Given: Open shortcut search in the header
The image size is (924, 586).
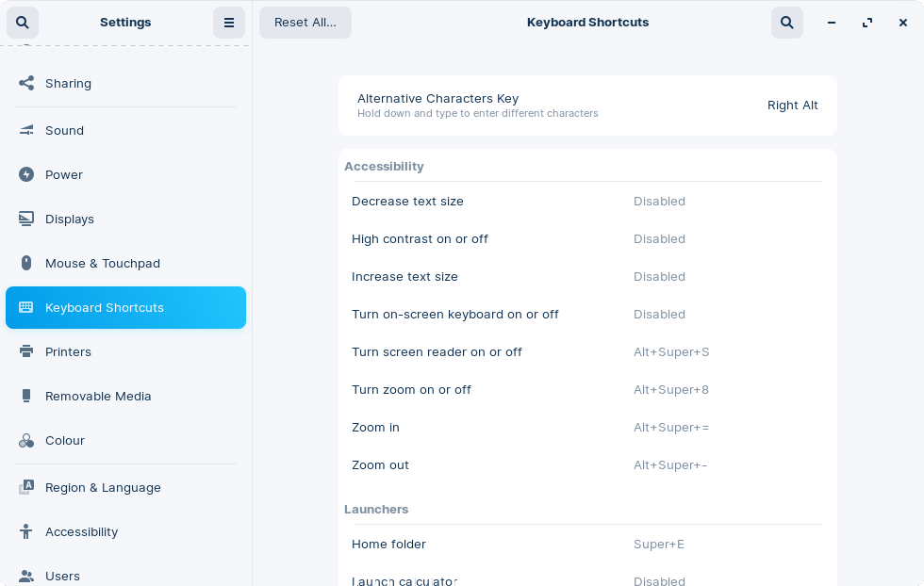Looking at the screenshot, I should [x=787, y=22].
